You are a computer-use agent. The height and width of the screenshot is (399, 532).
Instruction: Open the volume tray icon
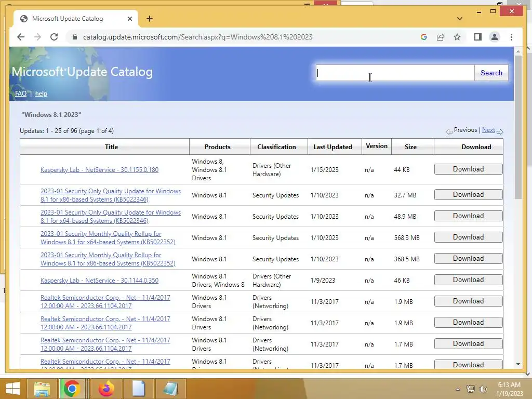click(483, 389)
